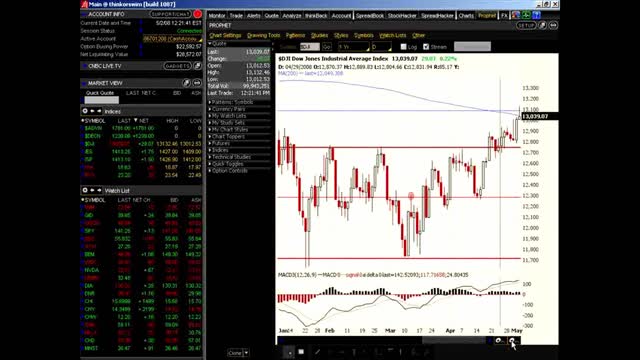
Task: Click the Prophet panel wrench icon
Action: (x=542, y=25)
